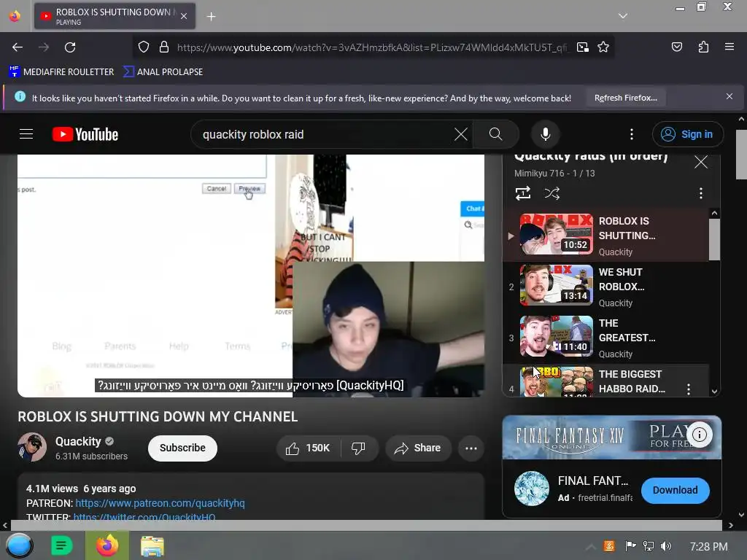The height and width of the screenshot is (560, 747).
Task: Open network icon in system tray
Action: coord(648,546)
